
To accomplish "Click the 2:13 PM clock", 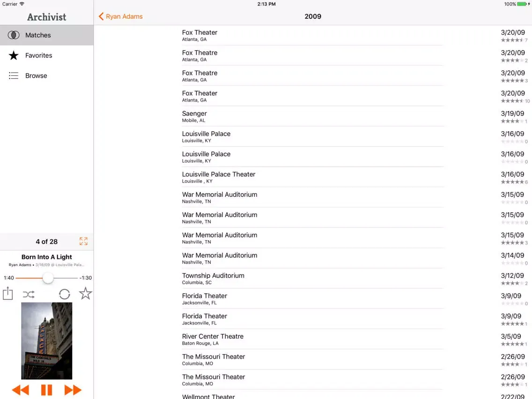I will [x=266, y=4].
